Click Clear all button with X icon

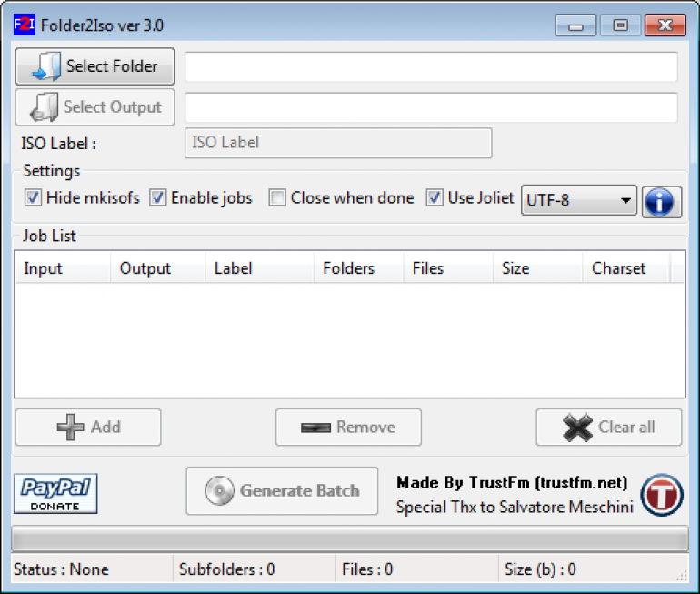(x=608, y=428)
